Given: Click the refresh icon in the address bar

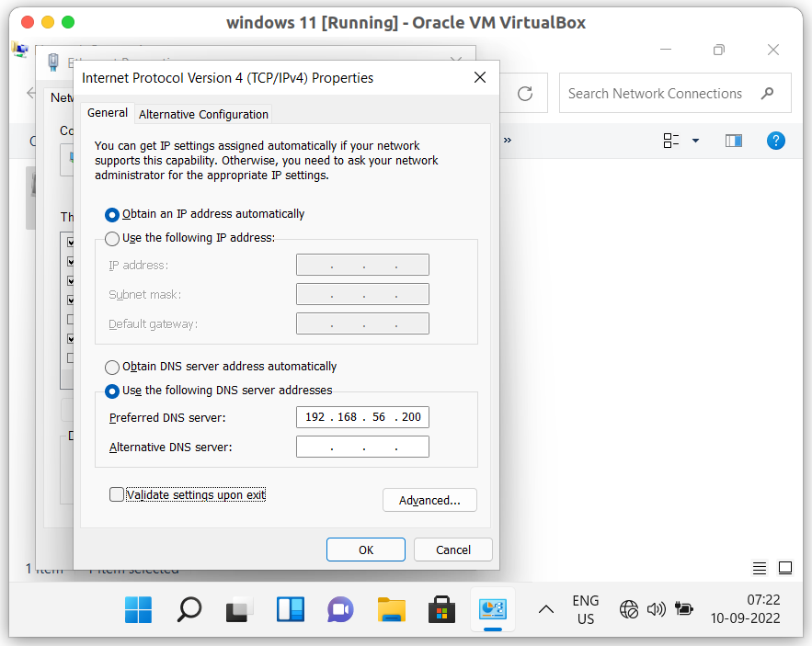Looking at the screenshot, I should [525, 94].
